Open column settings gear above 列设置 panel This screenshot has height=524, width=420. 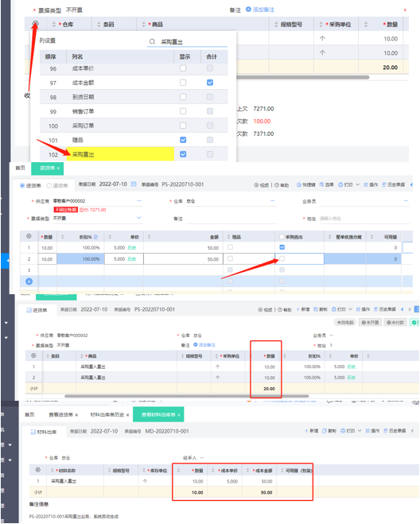(x=36, y=24)
